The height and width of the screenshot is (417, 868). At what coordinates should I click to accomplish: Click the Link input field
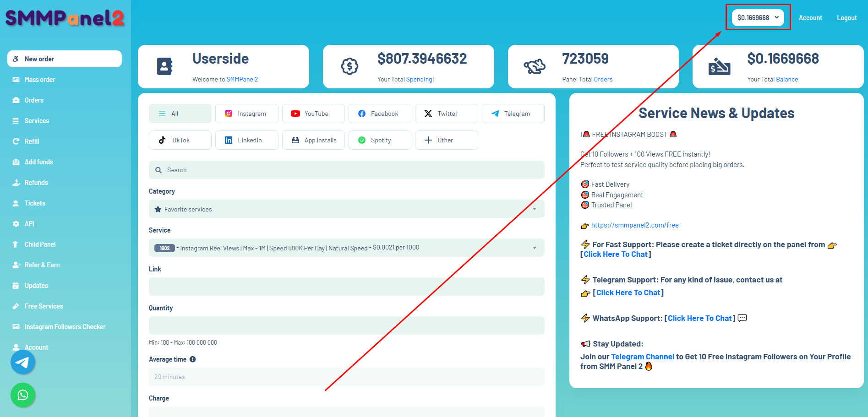[346, 287]
